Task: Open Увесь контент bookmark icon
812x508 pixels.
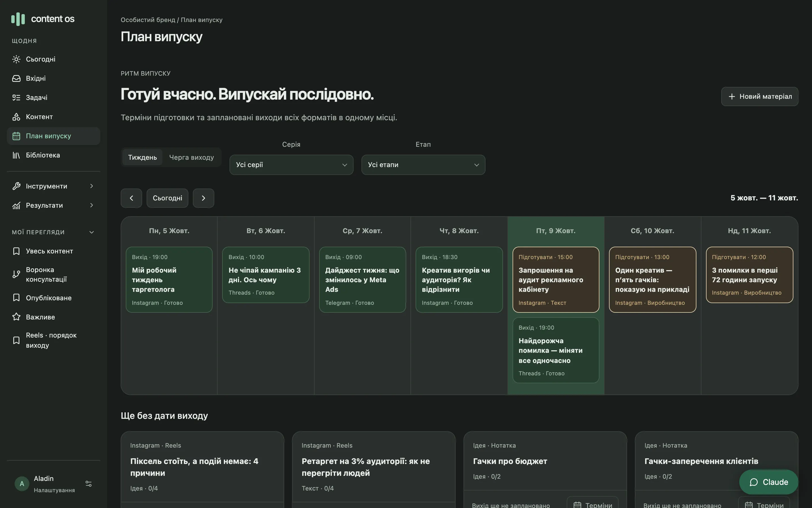Action: click(16, 251)
